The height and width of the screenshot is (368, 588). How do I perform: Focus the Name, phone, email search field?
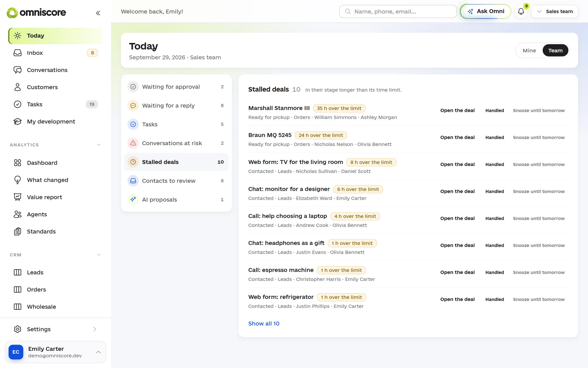click(x=398, y=11)
